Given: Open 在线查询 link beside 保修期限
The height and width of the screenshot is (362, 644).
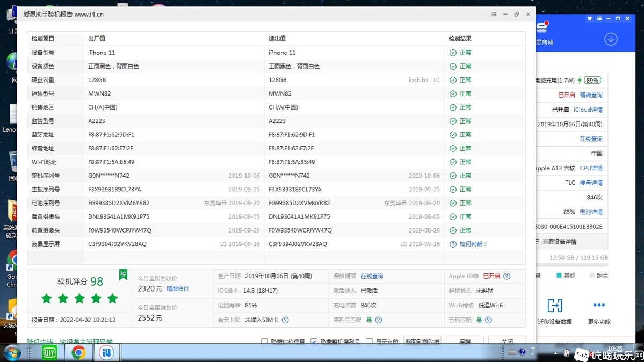Looking at the screenshot, I should click(372, 276).
